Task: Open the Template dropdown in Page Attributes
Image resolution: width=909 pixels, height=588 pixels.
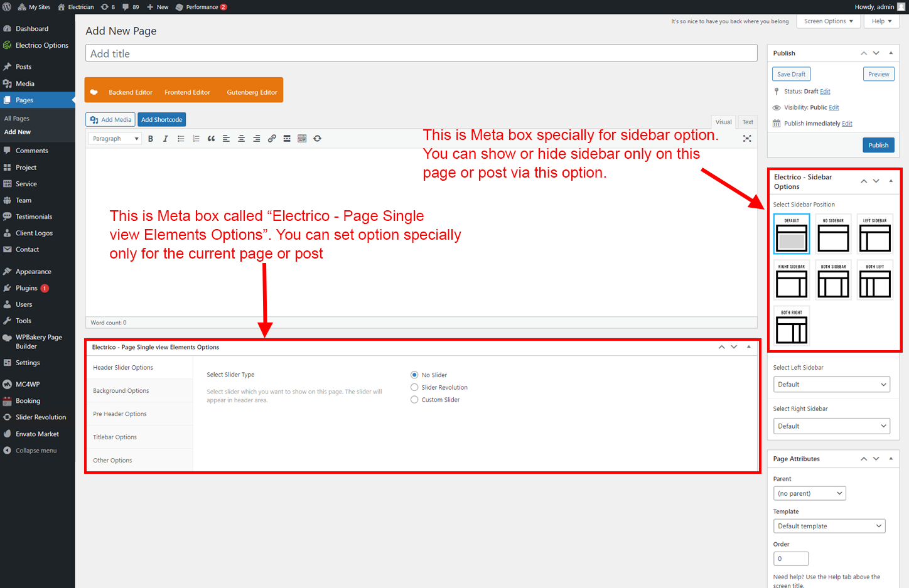Action: click(829, 526)
